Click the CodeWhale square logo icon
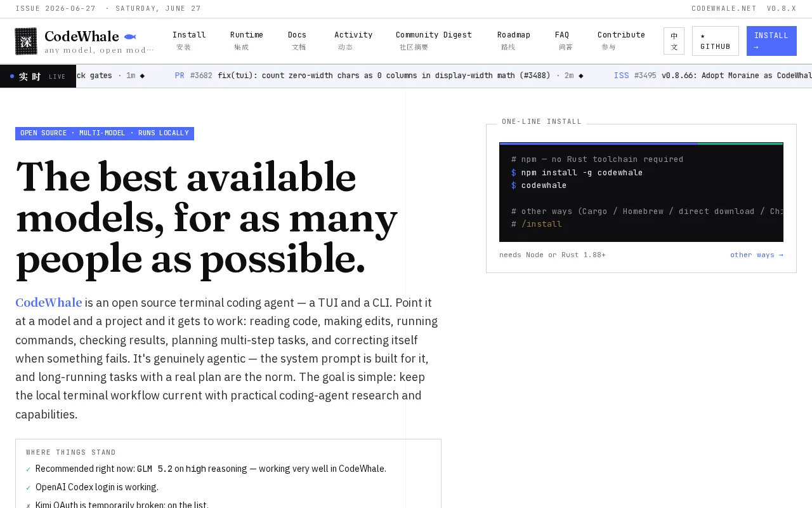 (26, 41)
